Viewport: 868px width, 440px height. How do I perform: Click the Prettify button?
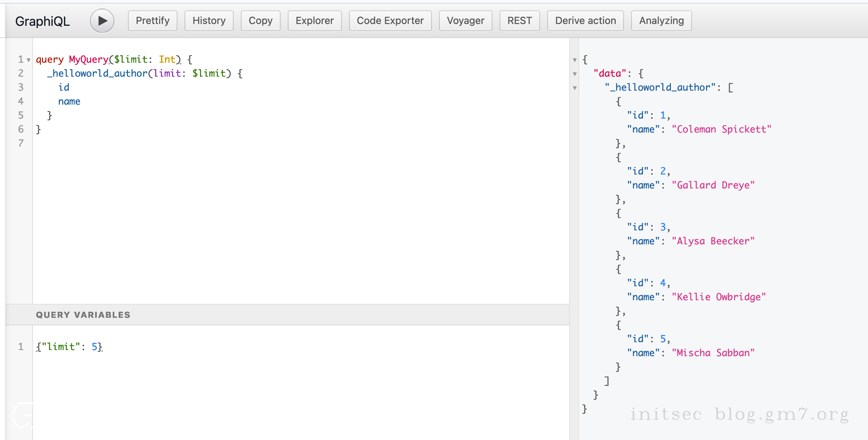152,21
